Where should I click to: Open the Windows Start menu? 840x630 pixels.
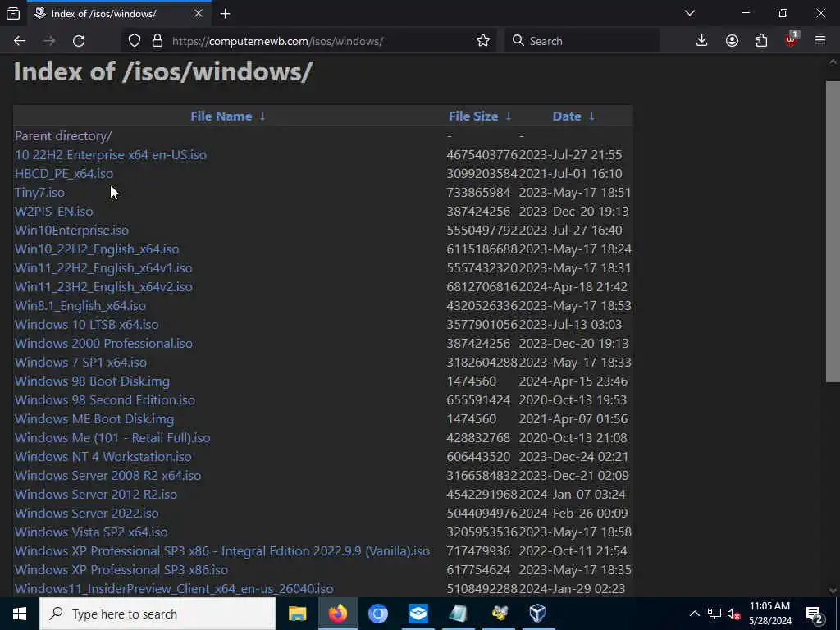coord(20,614)
